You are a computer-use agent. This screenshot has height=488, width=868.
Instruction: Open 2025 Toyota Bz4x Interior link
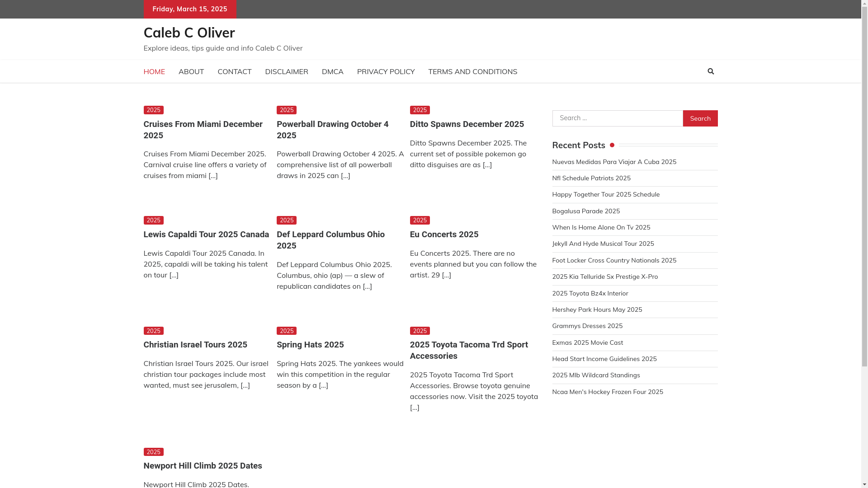pos(590,293)
